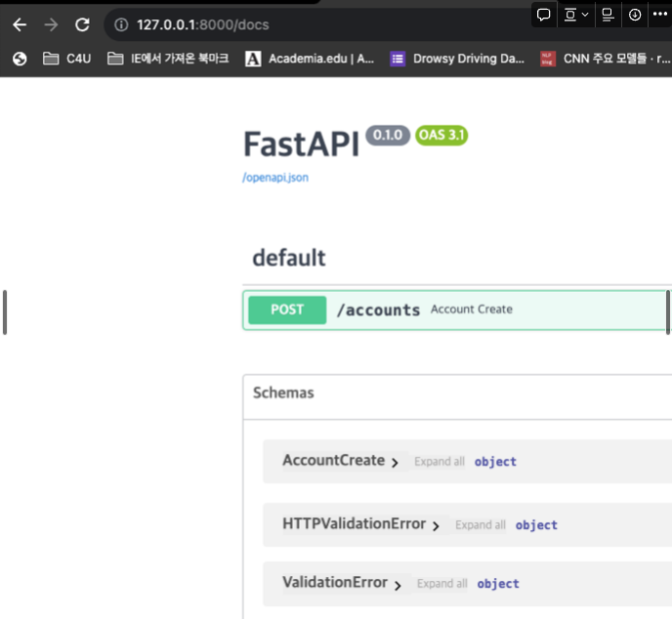The height and width of the screenshot is (619, 672).
Task: Click the OAS 3.1 badge
Action: click(441, 136)
